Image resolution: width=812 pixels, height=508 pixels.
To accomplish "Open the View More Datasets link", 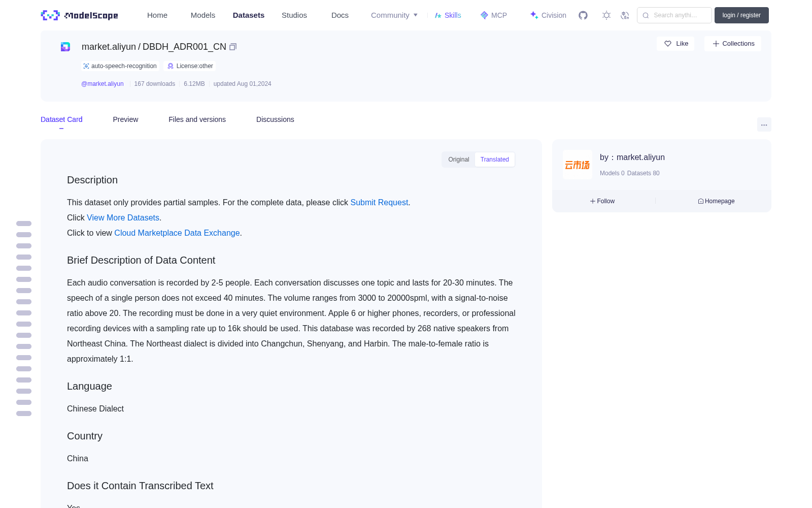I will (x=123, y=217).
